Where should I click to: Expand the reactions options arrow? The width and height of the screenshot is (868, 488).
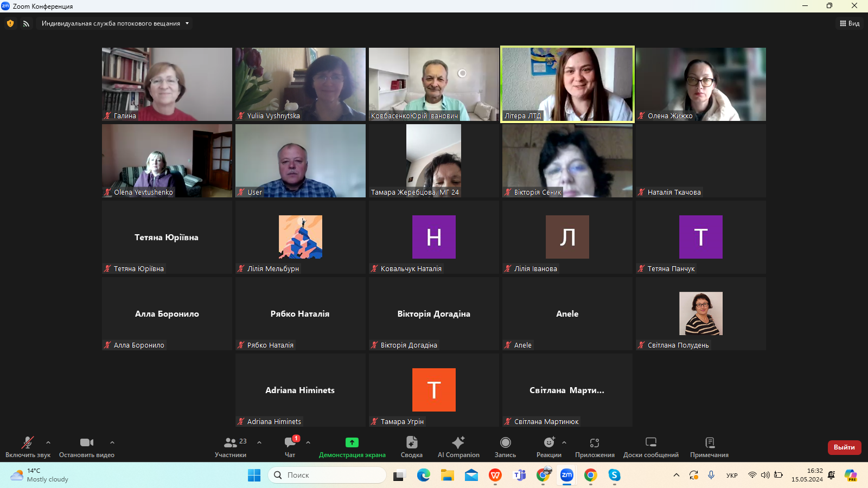pyautogui.click(x=564, y=442)
